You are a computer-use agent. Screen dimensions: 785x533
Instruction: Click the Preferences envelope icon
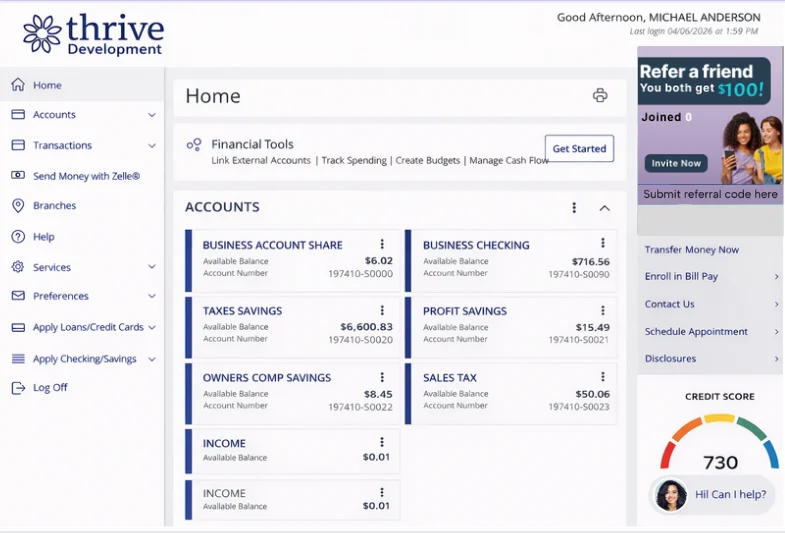click(x=18, y=296)
